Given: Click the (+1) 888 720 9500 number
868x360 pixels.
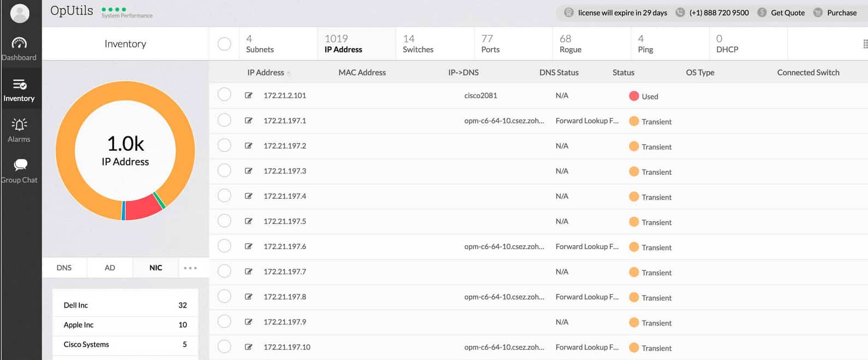Looking at the screenshot, I should [719, 13].
